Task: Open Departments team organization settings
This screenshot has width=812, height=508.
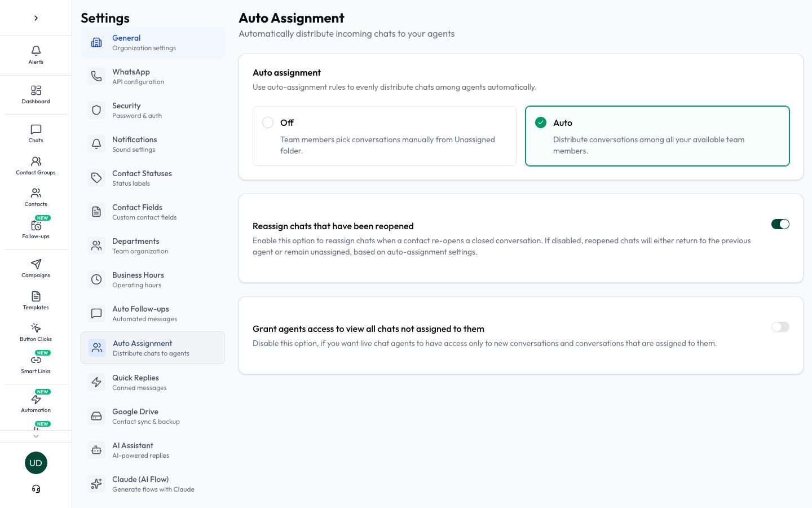Action: point(153,246)
